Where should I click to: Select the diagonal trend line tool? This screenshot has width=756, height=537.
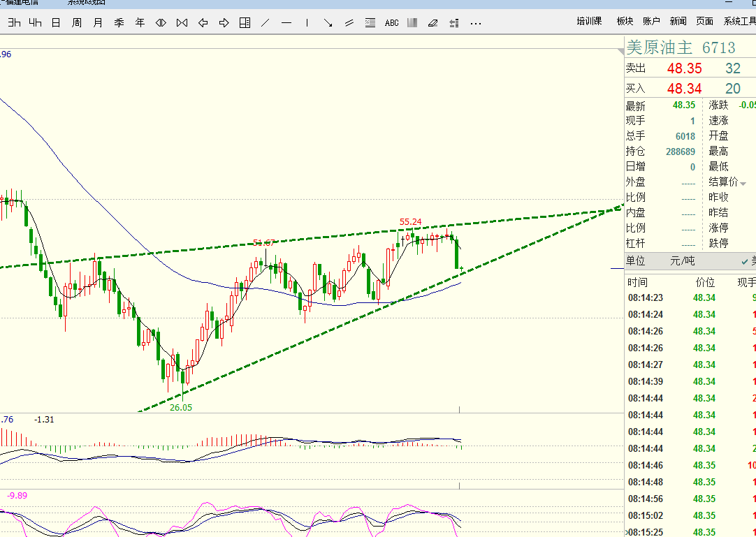266,22
